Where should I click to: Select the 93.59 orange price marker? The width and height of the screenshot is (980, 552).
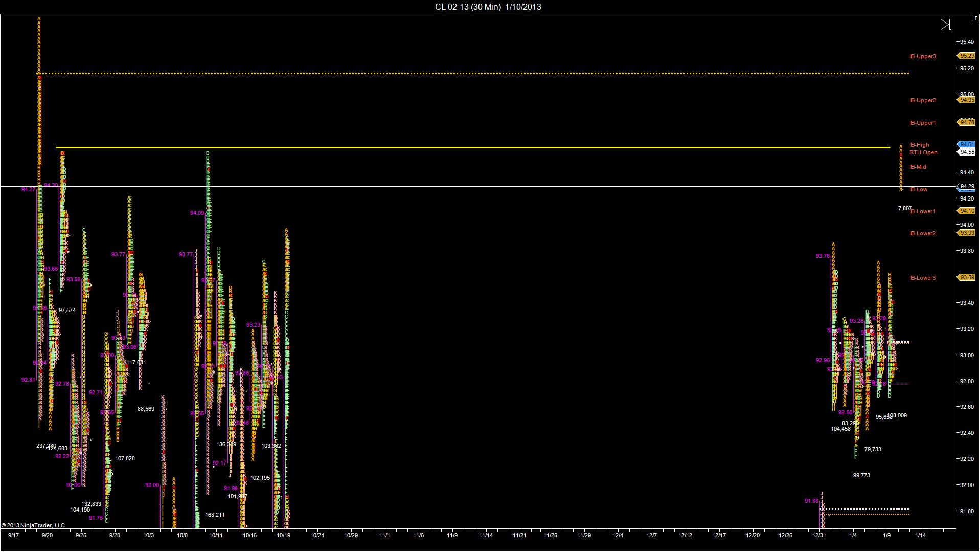pos(967,277)
